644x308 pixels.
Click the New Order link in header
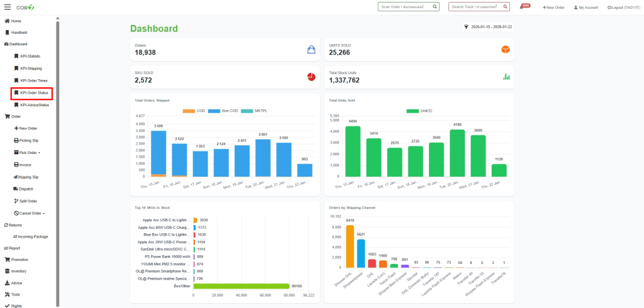pyautogui.click(x=553, y=8)
